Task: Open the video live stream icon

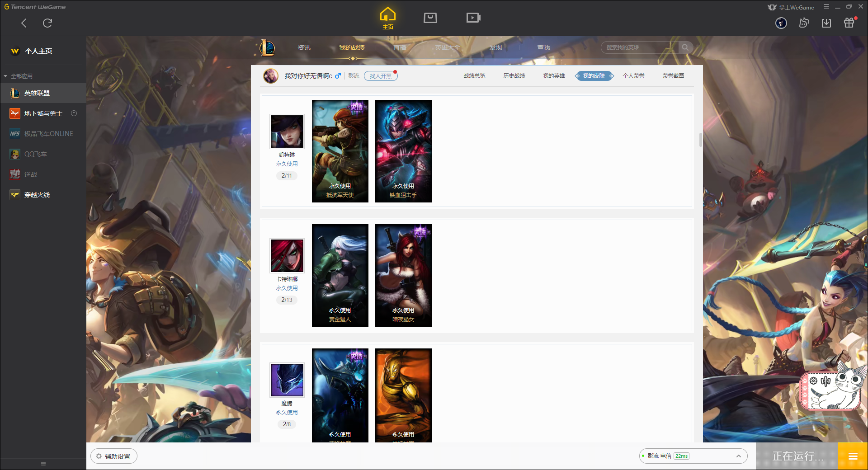Action: [473, 18]
